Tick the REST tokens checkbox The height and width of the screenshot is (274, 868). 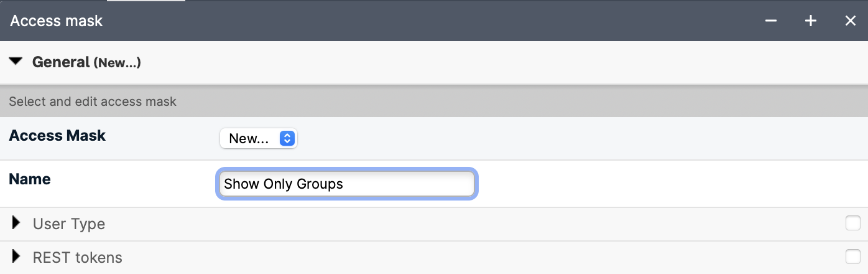coord(852,257)
